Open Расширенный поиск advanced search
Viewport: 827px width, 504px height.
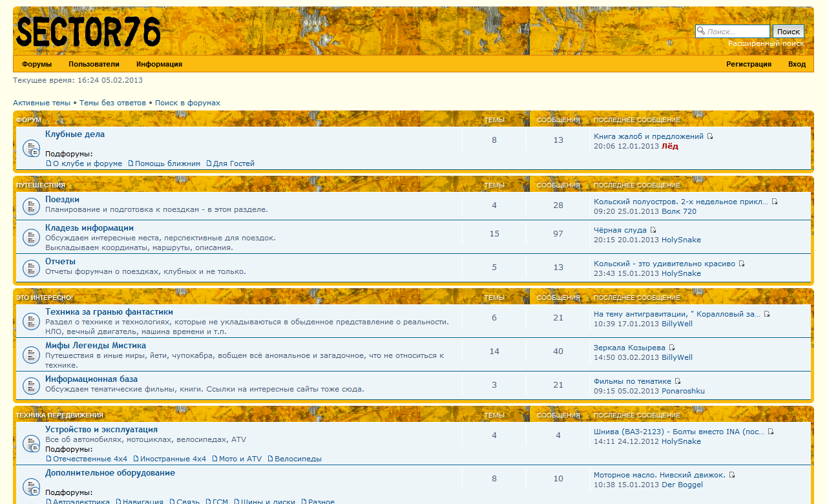[766, 43]
